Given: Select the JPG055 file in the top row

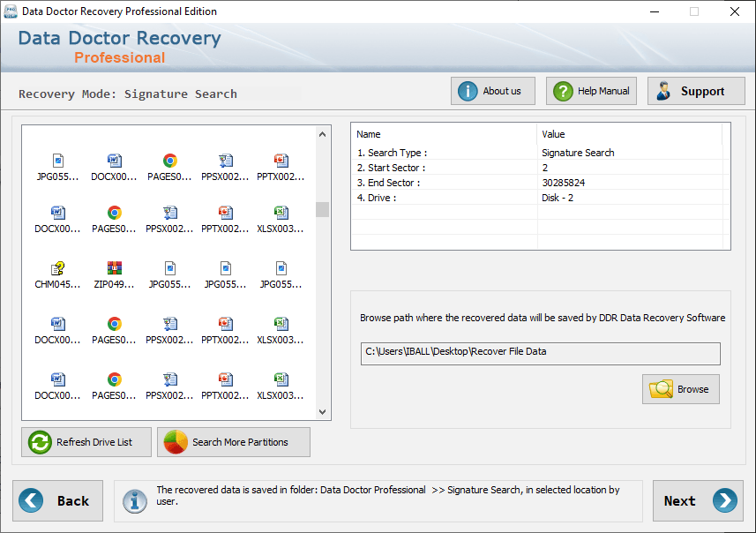Looking at the screenshot, I should 58,167.
